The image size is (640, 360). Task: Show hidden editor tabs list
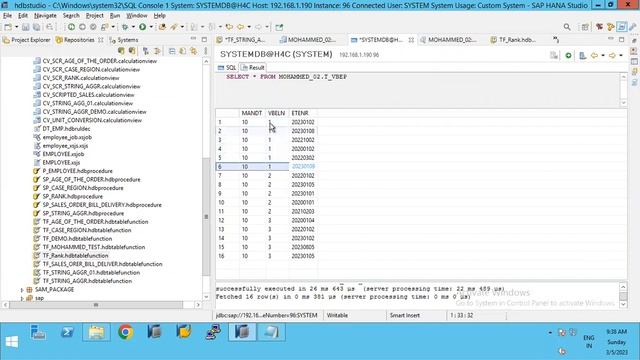tap(556, 40)
